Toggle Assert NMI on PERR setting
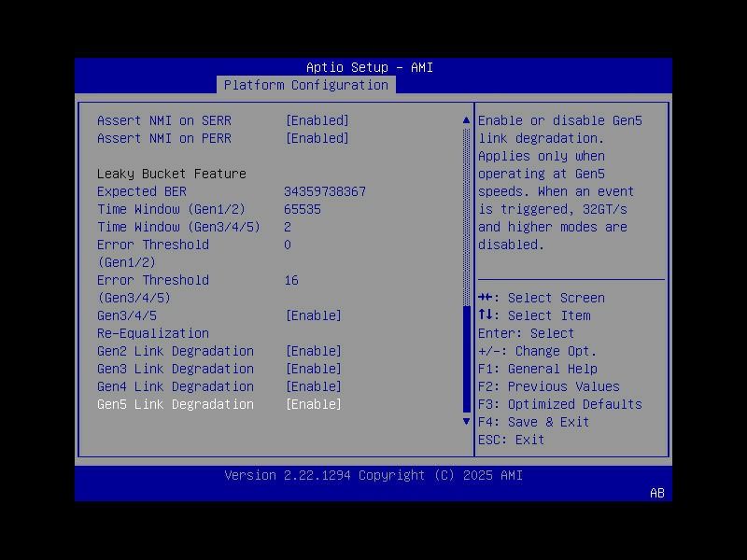 coord(316,138)
